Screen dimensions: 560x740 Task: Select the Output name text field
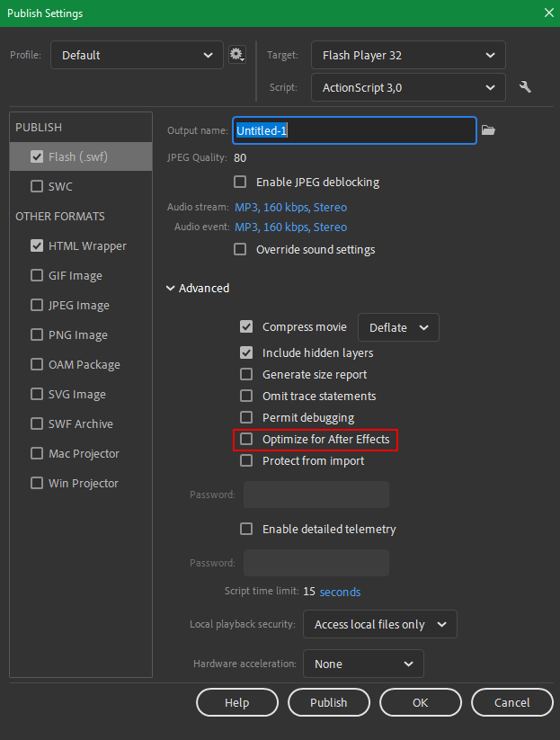pyautogui.click(x=354, y=130)
